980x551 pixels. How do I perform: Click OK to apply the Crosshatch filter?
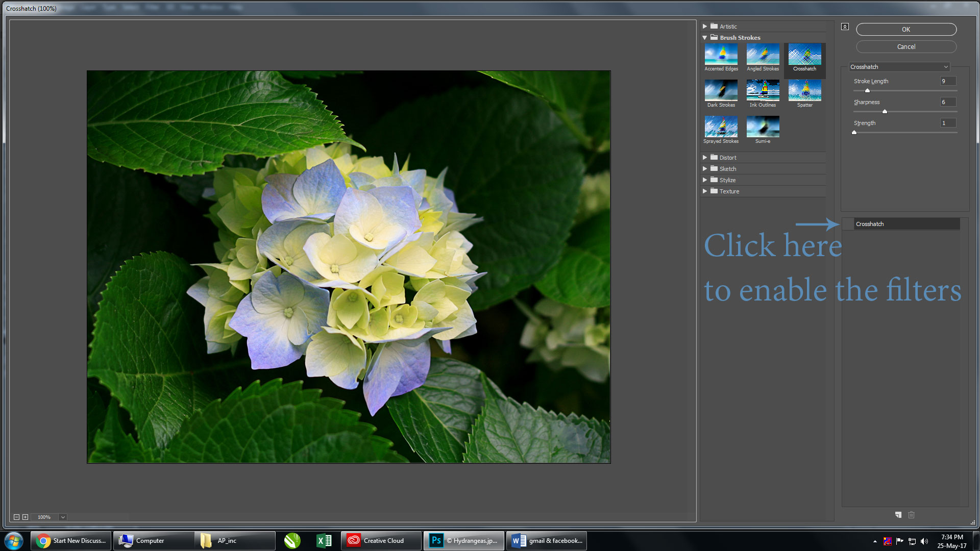click(906, 28)
